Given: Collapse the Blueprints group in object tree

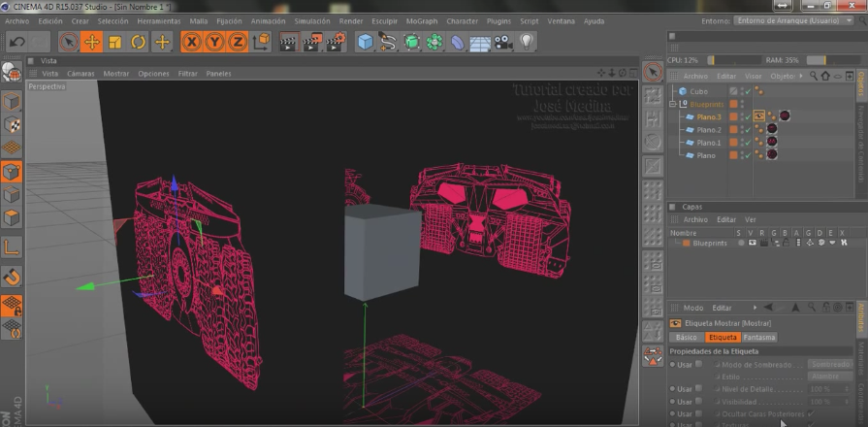Looking at the screenshot, I should (x=673, y=104).
